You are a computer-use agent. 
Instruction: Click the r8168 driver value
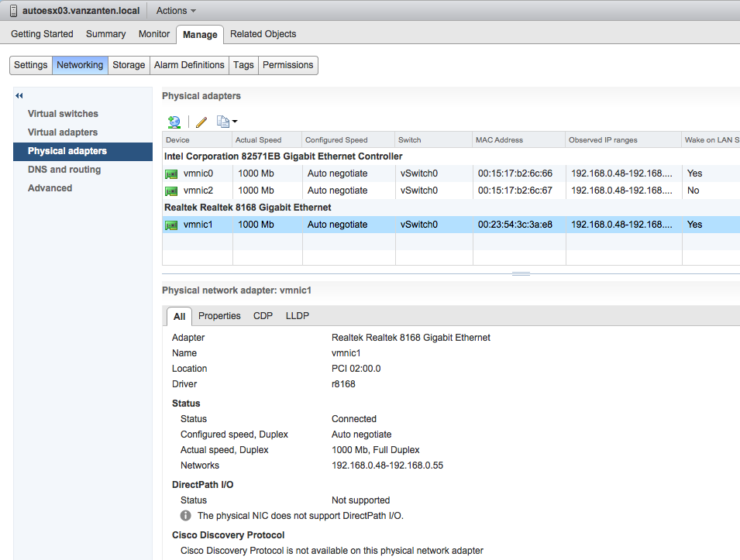[343, 383]
